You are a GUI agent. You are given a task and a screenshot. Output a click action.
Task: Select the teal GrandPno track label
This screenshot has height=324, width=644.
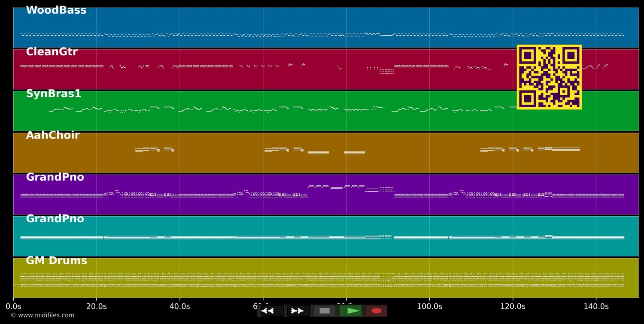[55, 218]
